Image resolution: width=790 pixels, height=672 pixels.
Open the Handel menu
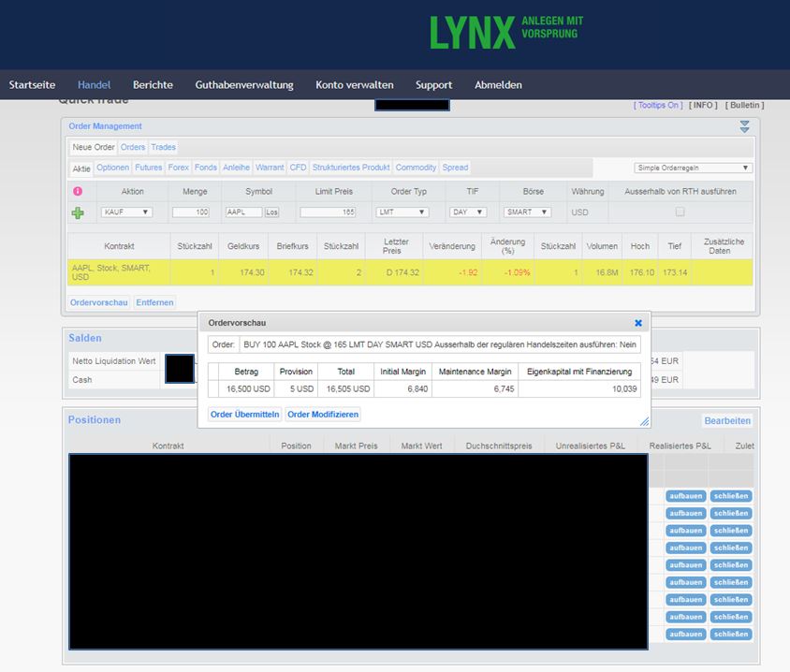(x=95, y=84)
